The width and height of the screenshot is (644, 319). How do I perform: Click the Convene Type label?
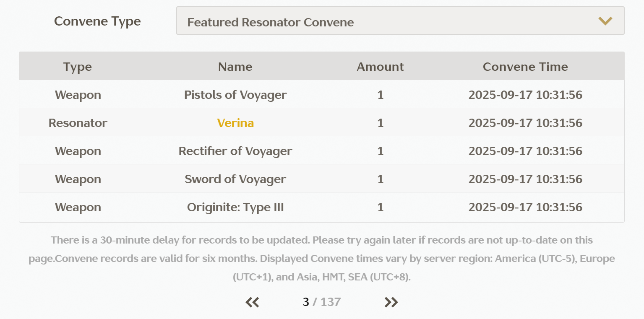[97, 21]
